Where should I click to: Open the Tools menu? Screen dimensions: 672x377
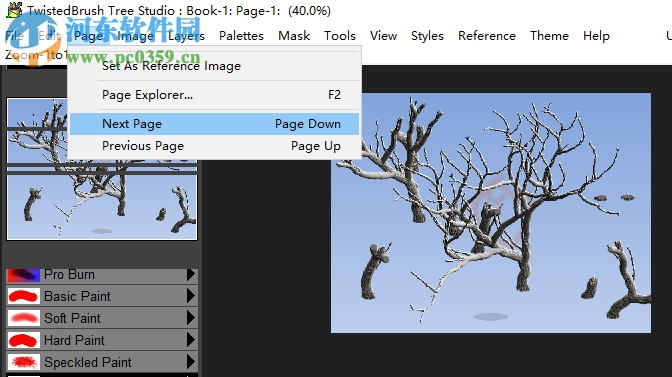click(340, 36)
